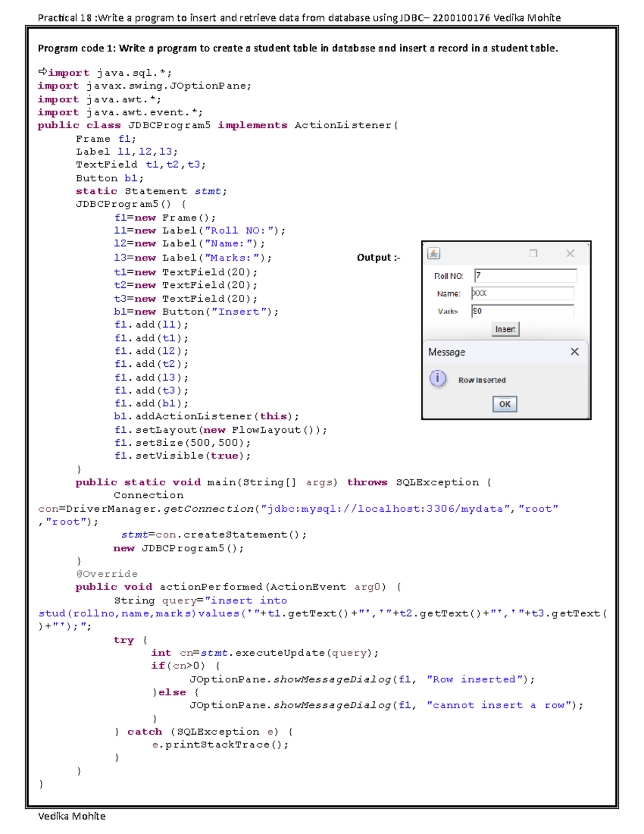Click line 'b1=new Button("Insert");'
This screenshot has height=834, width=644.
(196, 311)
